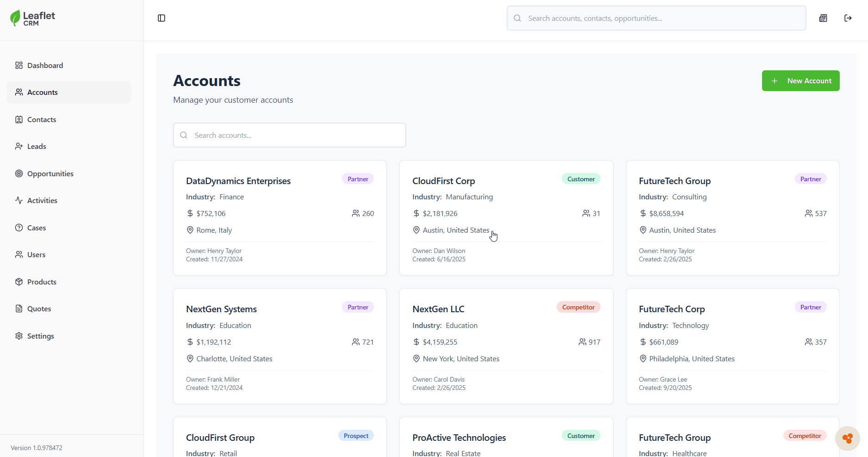Screen dimensions: 868x457
Task: Open Settings in the sidebar
Action: [40, 336]
